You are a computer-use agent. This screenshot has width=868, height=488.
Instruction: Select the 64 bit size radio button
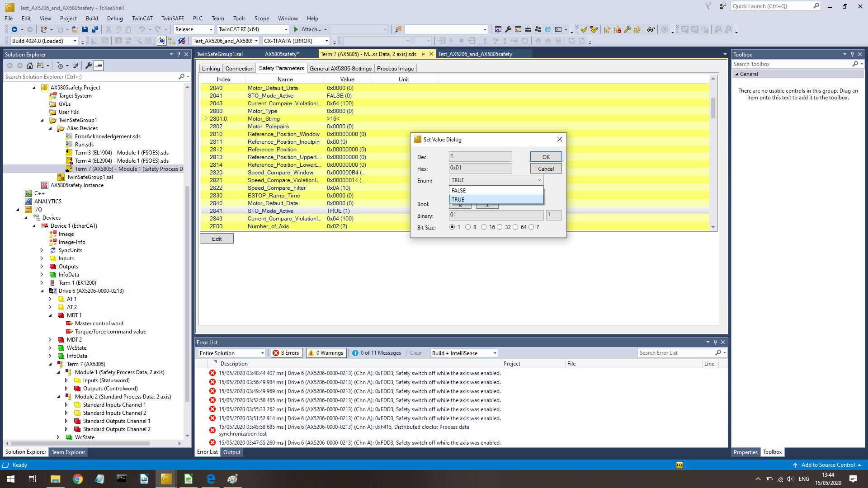click(515, 227)
